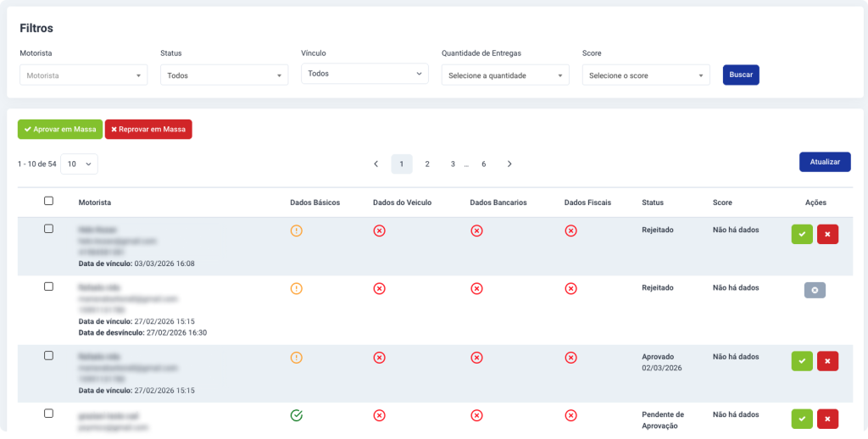The width and height of the screenshot is (868, 439).
Task: Select checkbox of the second driver row
Action: [48, 286]
